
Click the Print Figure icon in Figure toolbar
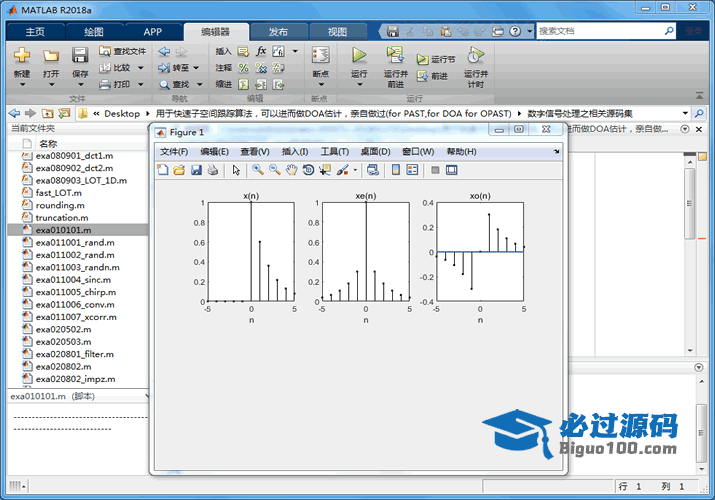click(212, 170)
